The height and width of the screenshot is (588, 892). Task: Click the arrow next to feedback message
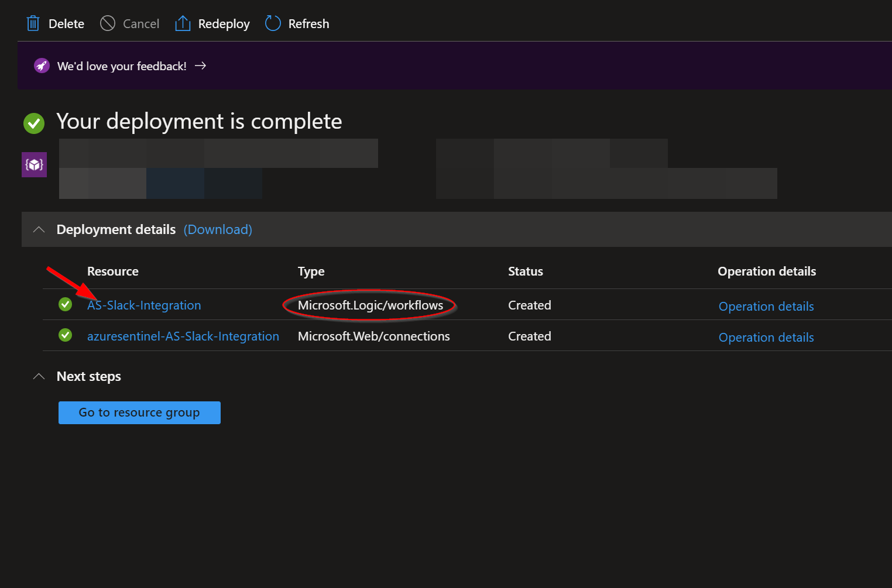point(200,66)
